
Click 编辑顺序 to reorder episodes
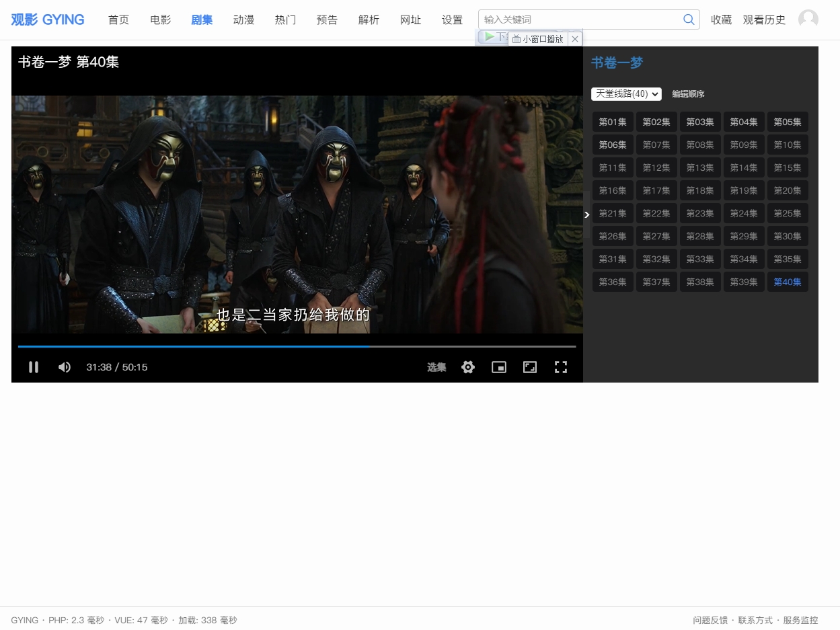point(688,94)
